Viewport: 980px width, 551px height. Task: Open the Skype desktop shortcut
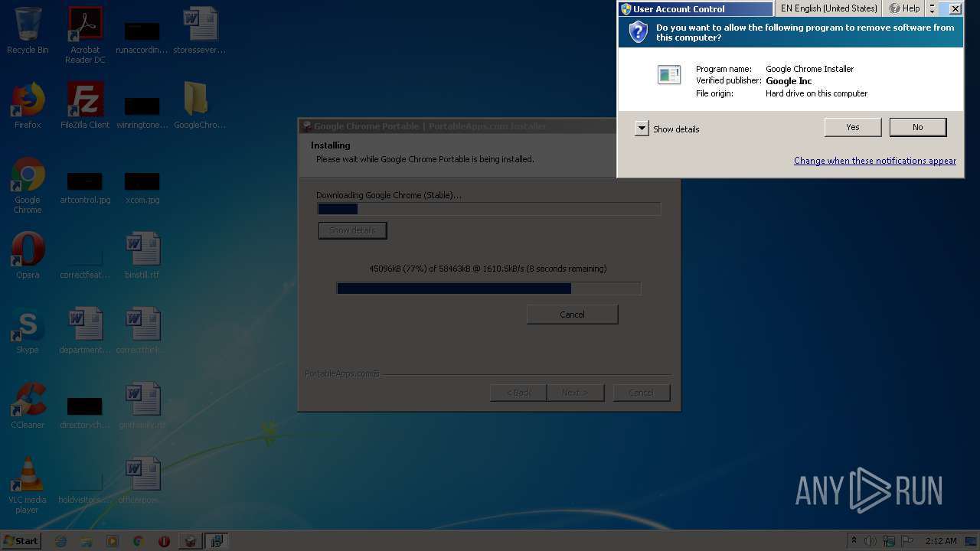pyautogui.click(x=28, y=331)
